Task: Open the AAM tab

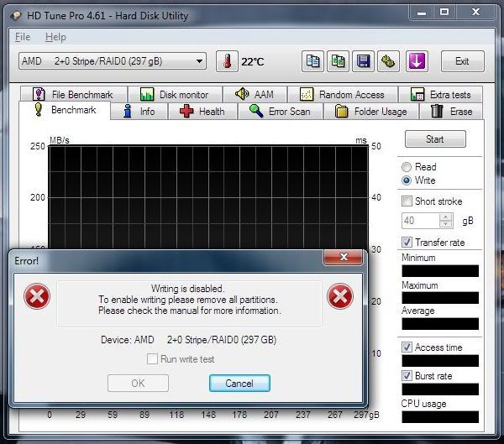Action: coord(255,95)
